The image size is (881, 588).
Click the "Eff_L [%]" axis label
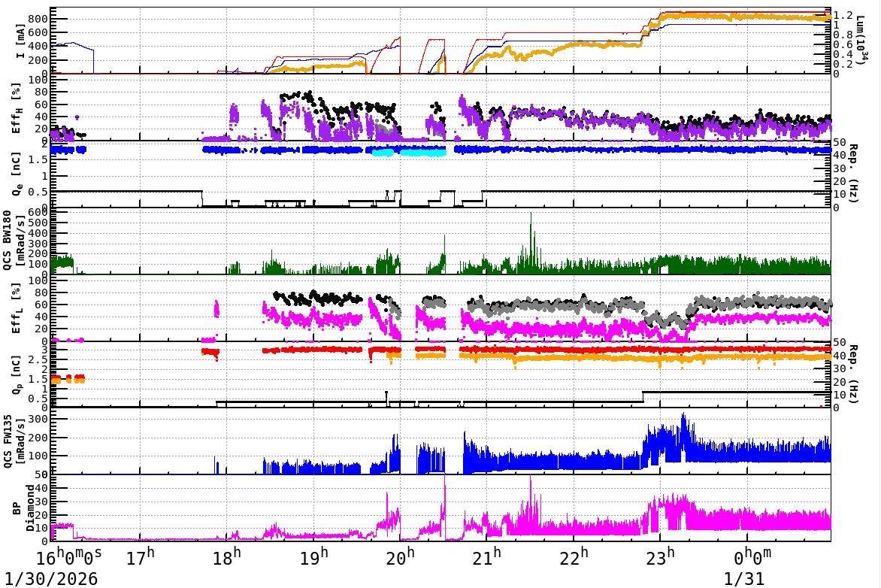(x=17, y=308)
